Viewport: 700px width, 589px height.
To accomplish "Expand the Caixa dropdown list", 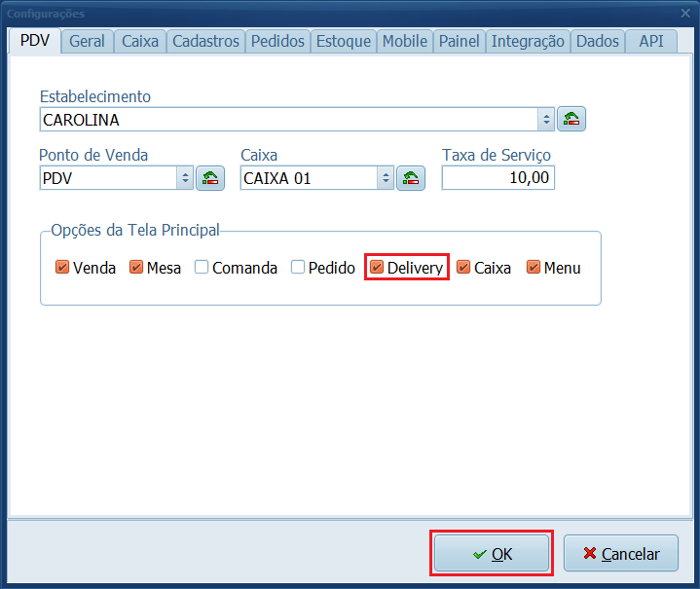I will pyautogui.click(x=386, y=178).
